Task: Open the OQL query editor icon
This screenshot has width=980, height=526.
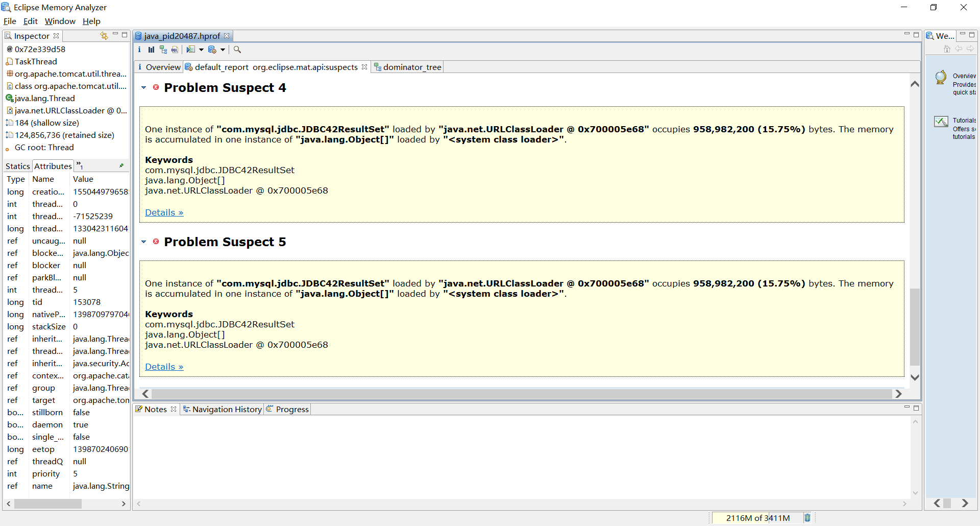Action: tap(175, 50)
